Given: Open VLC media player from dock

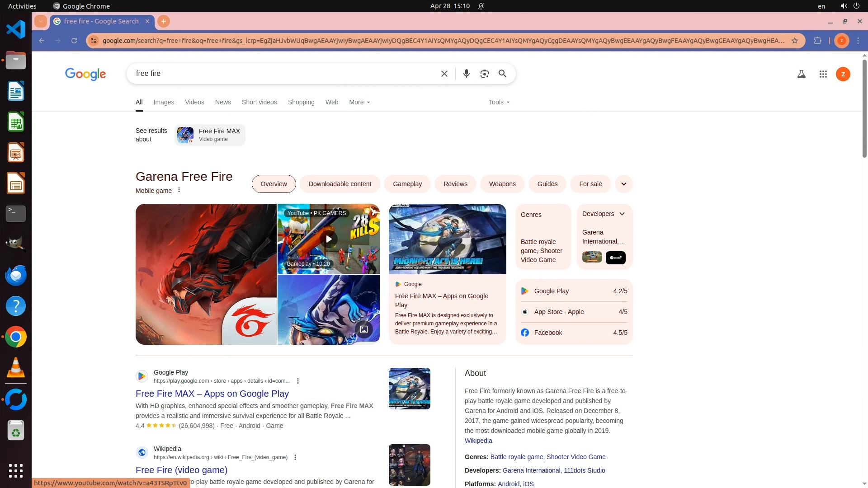Looking at the screenshot, I should [x=16, y=368].
